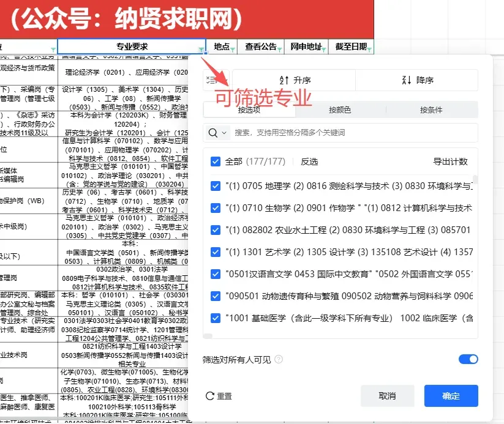
Task: Uncheck the 082802 农业水土工程 option
Action: point(216,230)
